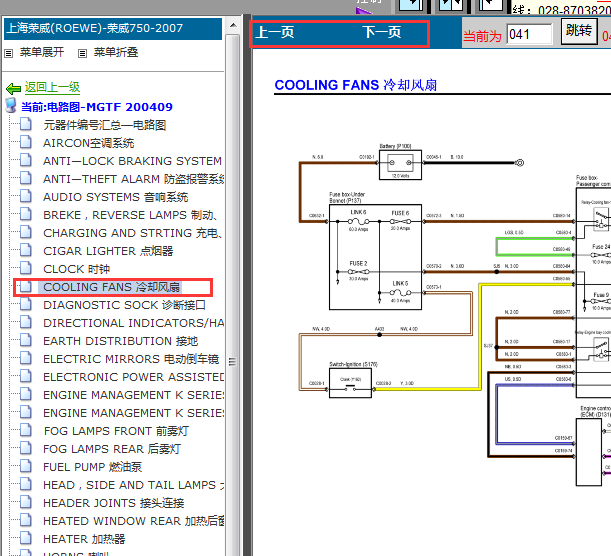The height and width of the screenshot is (556, 611).
Task: Open AIRCON空调系统 document icon
Action: pyautogui.click(x=26, y=142)
